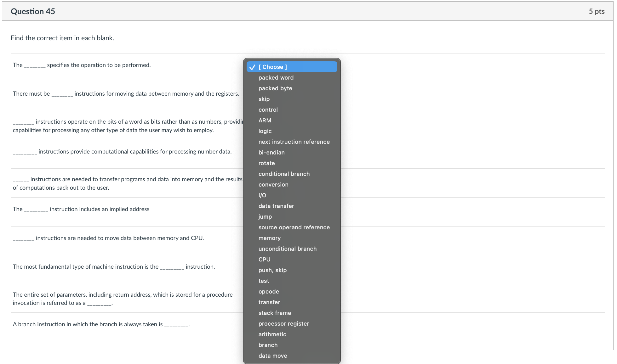The height and width of the screenshot is (364, 617).
Task: Choose "source operand reference" in the dropdown
Action: (294, 227)
